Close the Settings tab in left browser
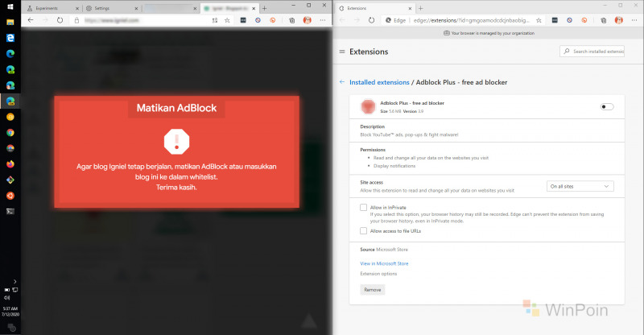This screenshot has width=644, height=335. pos(136,8)
